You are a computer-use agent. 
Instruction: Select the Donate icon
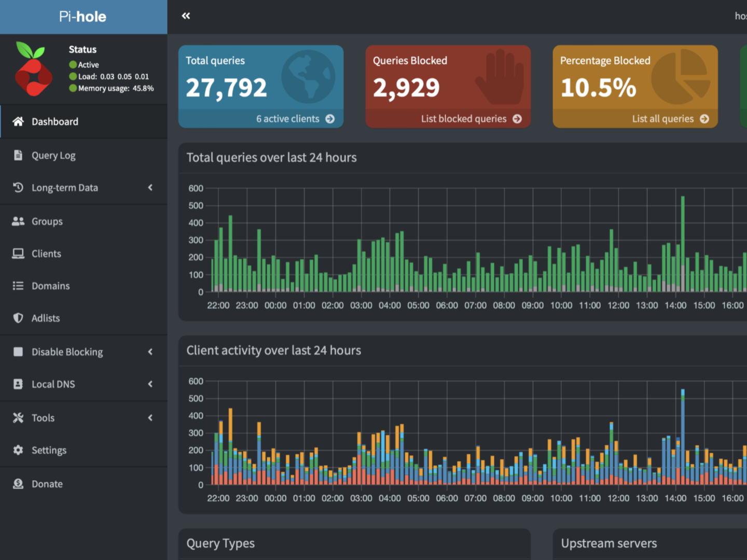click(18, 484)
